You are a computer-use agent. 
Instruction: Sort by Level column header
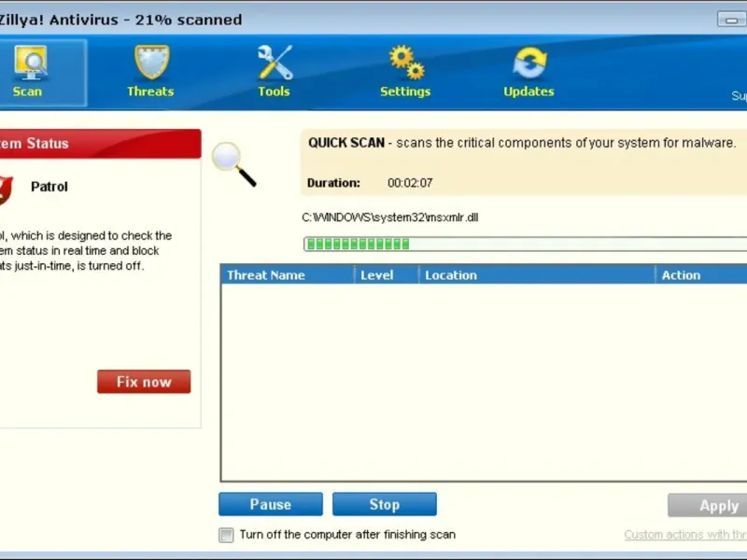387,275
